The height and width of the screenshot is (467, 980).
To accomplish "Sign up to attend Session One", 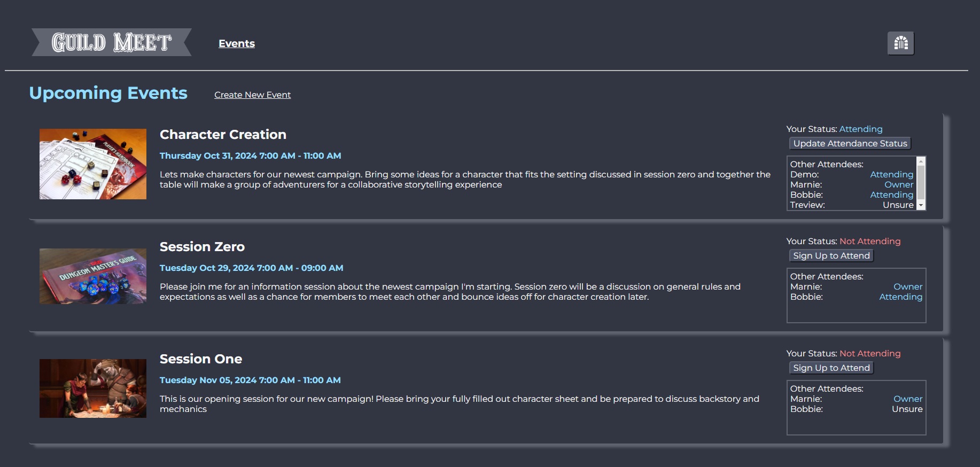I will pos(831,368).
